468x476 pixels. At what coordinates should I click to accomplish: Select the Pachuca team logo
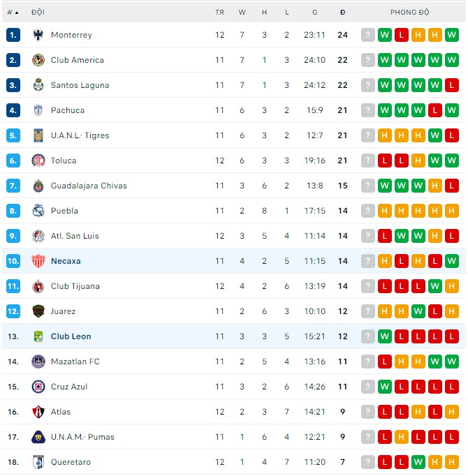pyautogui.click(x=38, y=110)
